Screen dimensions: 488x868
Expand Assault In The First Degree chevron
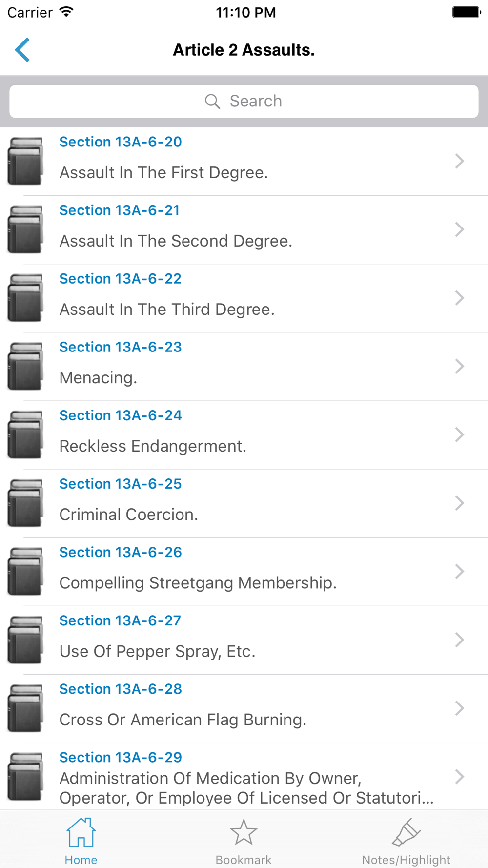459,161
